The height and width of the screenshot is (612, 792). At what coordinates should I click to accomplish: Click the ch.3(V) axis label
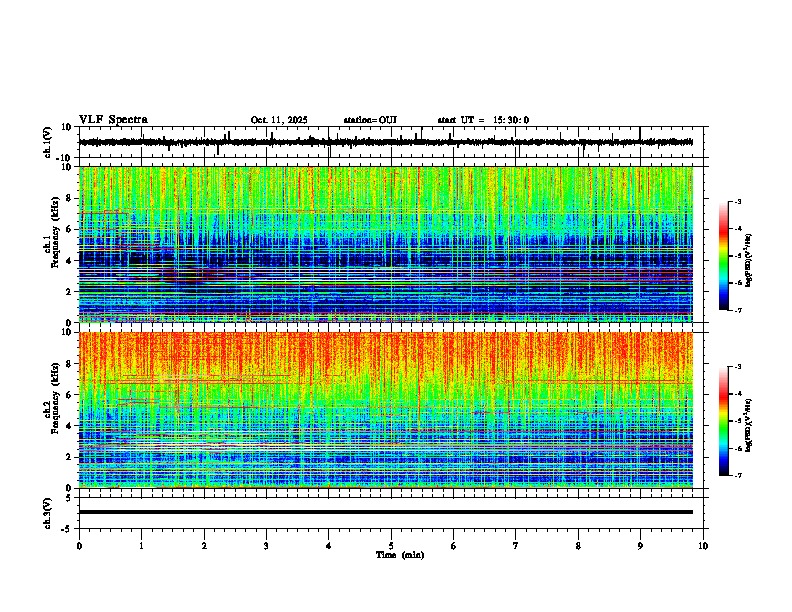tap(48, 513)
